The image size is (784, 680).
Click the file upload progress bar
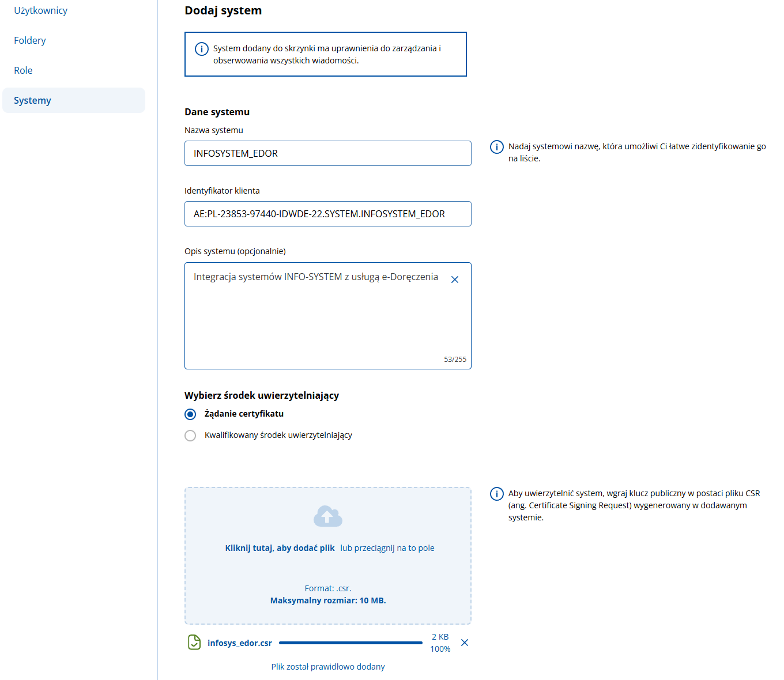click(x=350, y=643)
